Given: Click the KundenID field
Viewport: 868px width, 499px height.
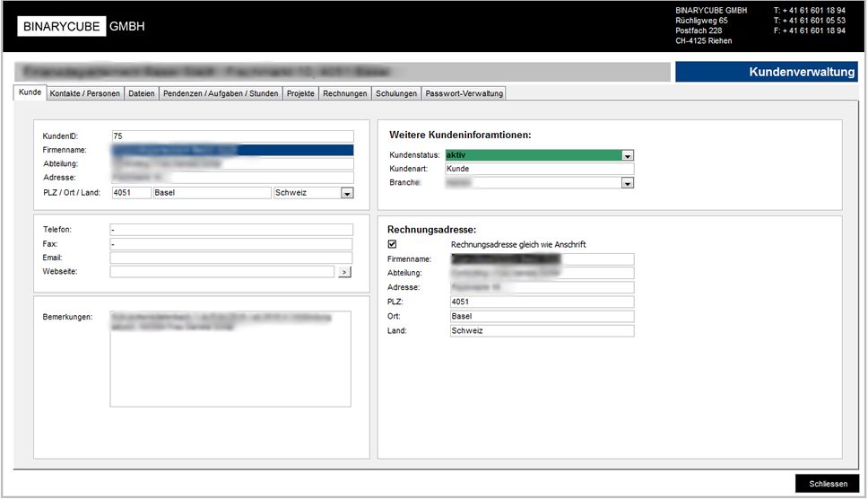Looking at the screenshot, I should (x=231, y=136).
